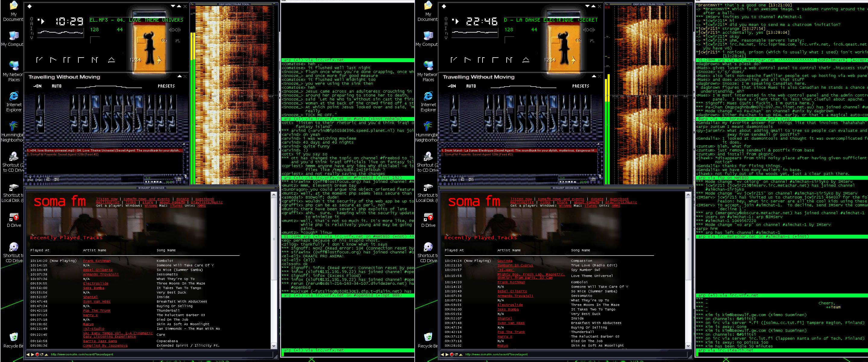Toggle the PL playlist button on the 10:29 player
This screenshot has width=868, height=362.
tap(178, 41)
